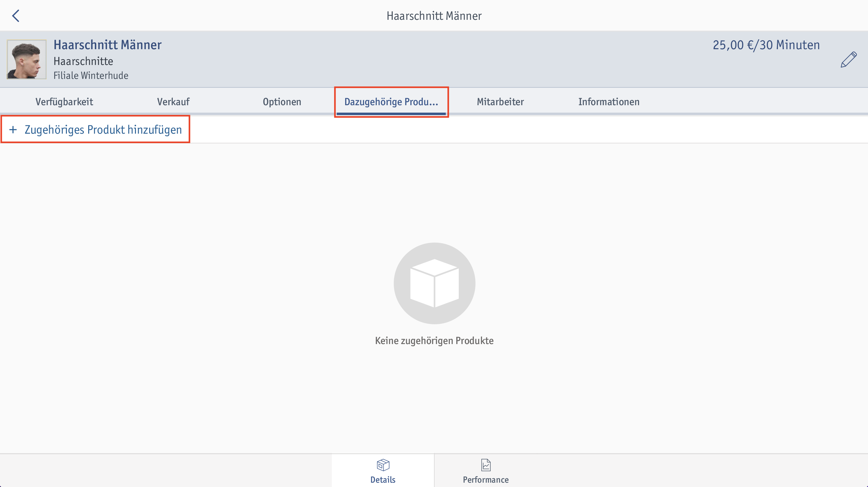The width and height of the screenshot is (868, 487).
Task: Click the Details tab icon
Action: tap(382, 465)
